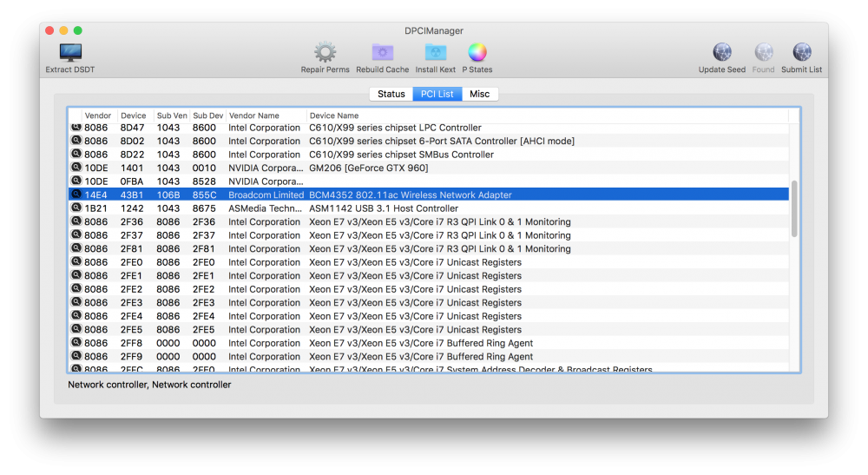
Task: Click Rebuild Cache folder icon
Action: (x=383, y=53)
